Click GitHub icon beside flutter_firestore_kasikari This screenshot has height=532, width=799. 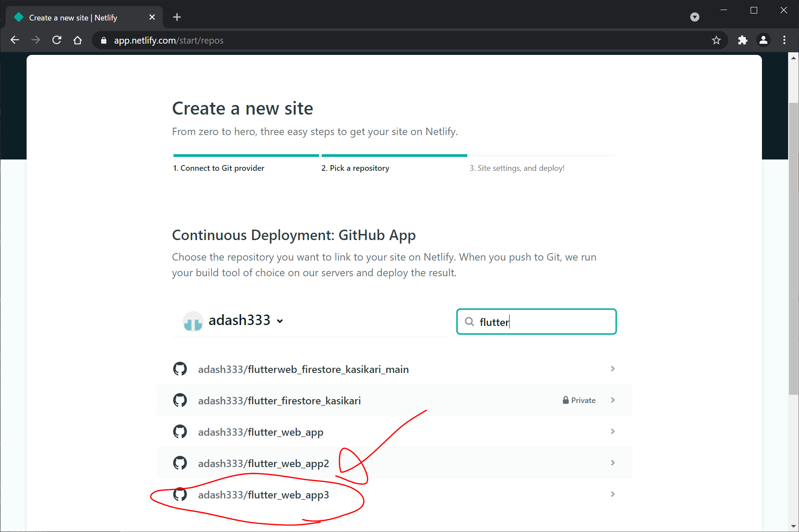[x=180, y=400]
